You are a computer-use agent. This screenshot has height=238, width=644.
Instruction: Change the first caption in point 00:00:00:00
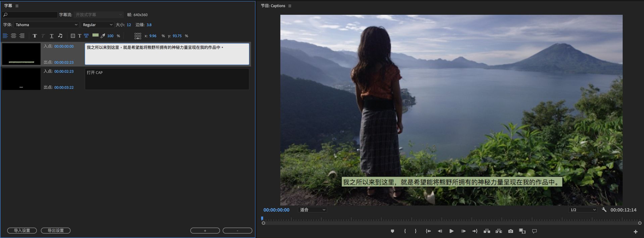click(x=64, y=46)
